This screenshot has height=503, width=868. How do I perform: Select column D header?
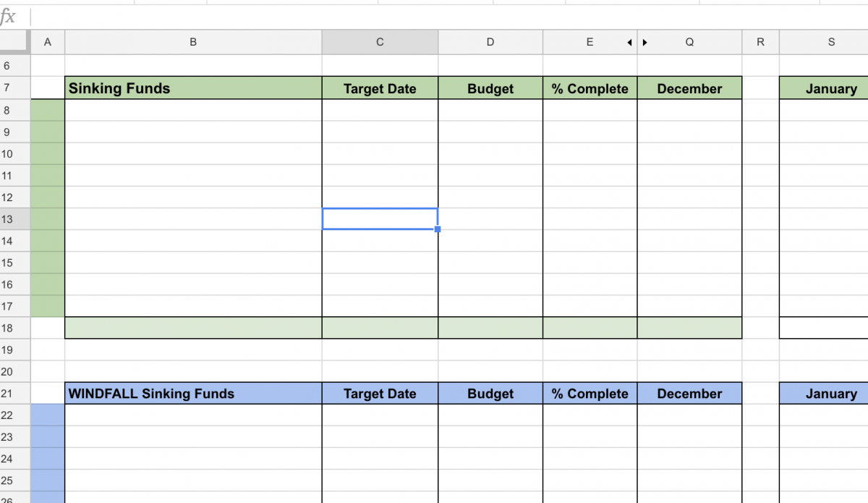(x=490, y=43)
